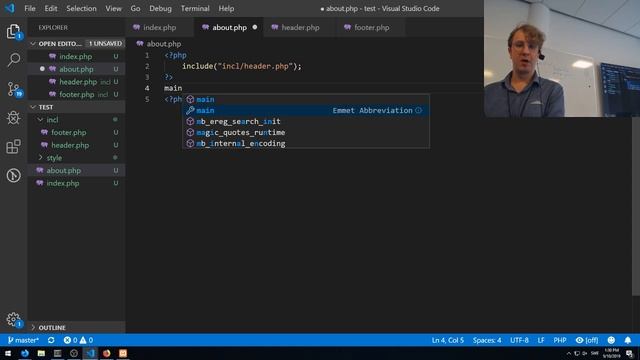Open the Search view in activity bar
The height and width of the screenshot is (360, 640).
click(x=13, y=60)
